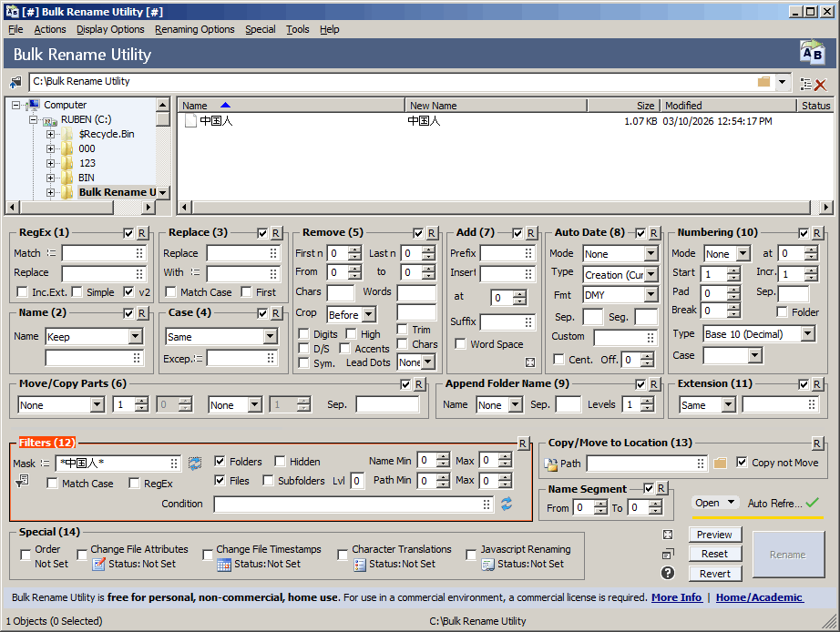Open Display Options menu
840x632 pixels.
coord(110,29)
